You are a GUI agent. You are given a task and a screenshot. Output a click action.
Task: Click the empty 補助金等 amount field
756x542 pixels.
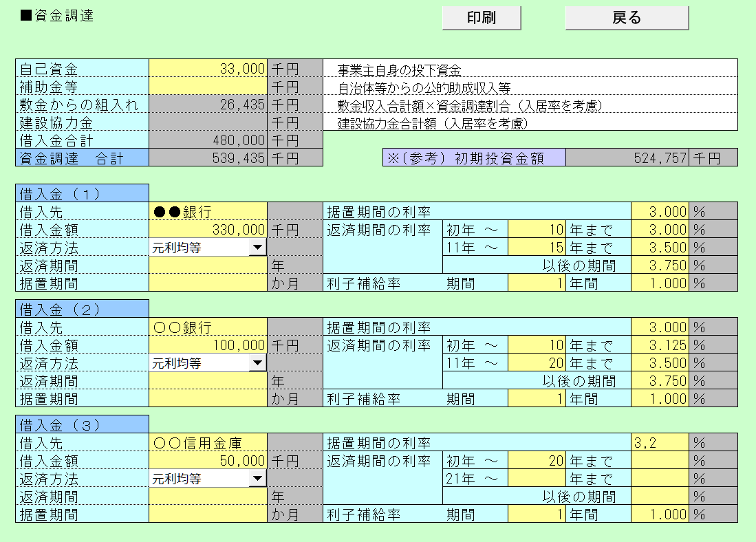(208, 87)
